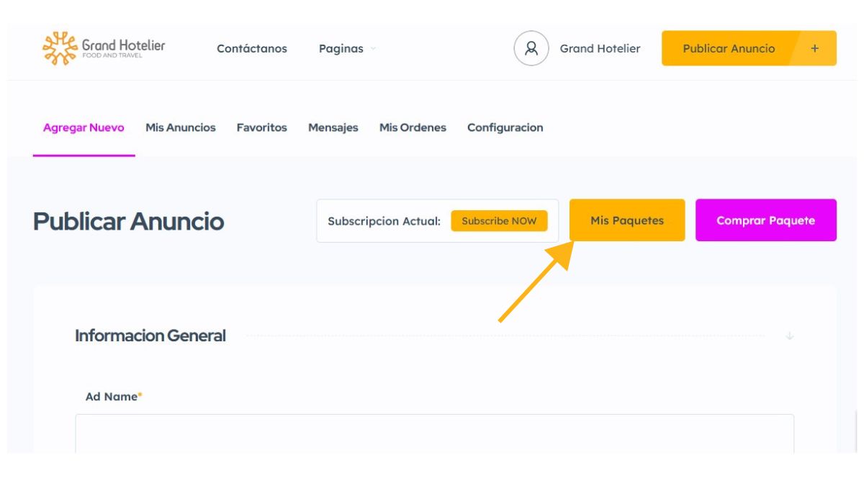Open the Contáctanos page
Viewport: 864px width, 504px height.
tap(252, 49)
